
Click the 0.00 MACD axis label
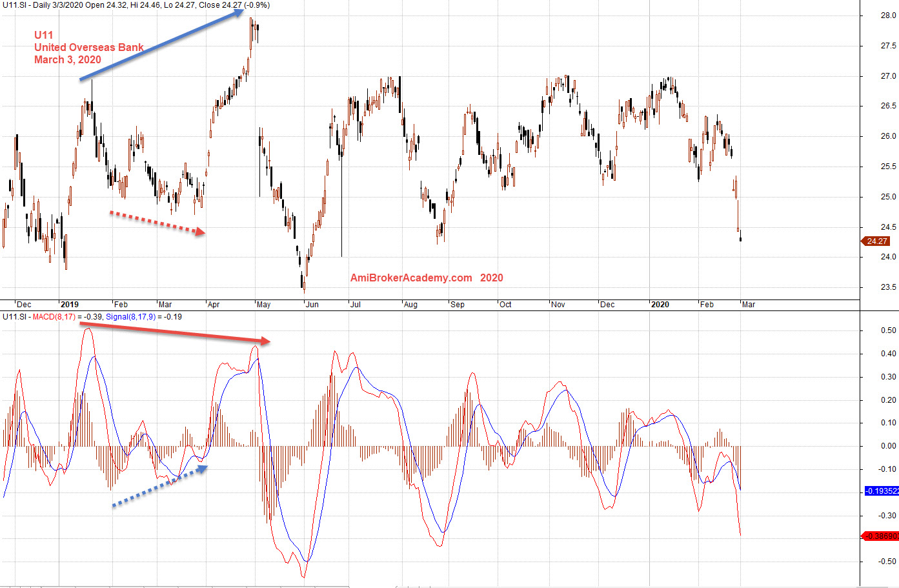click(x=889, y=446)
